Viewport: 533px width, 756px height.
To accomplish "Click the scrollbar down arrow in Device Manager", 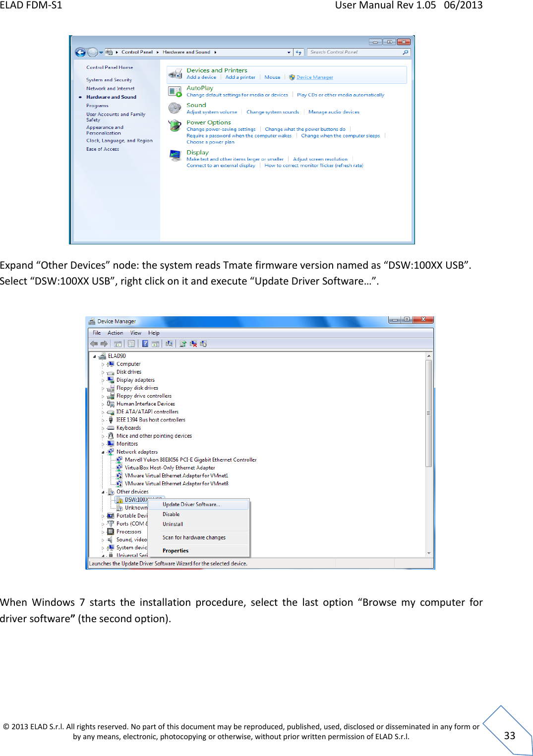I will [x=429, y=553].
